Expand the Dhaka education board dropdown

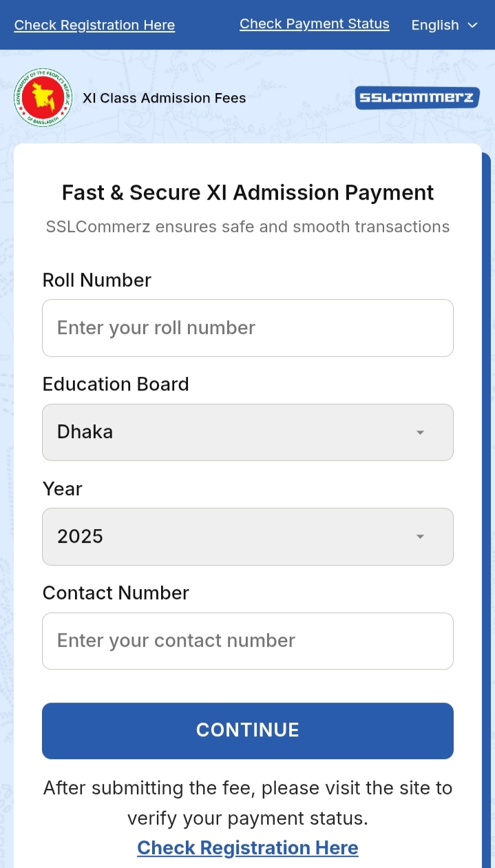tap(247, 432)
